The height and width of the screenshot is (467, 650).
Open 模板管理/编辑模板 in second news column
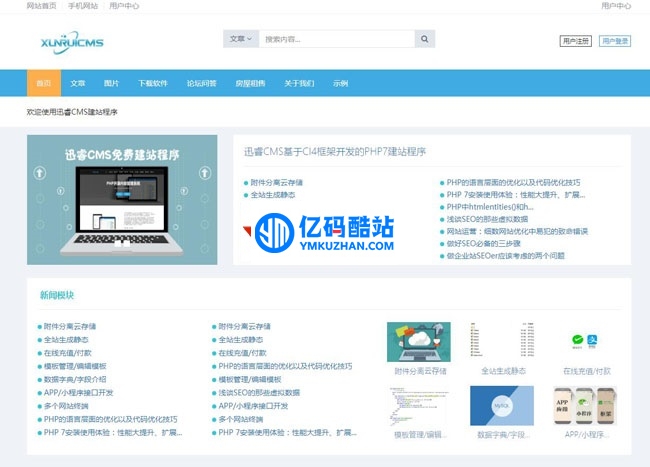tap(250, 380)
